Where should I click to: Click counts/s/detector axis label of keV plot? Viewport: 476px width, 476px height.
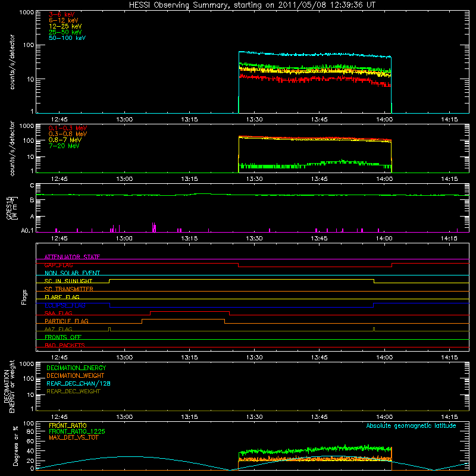click(12, 62)
